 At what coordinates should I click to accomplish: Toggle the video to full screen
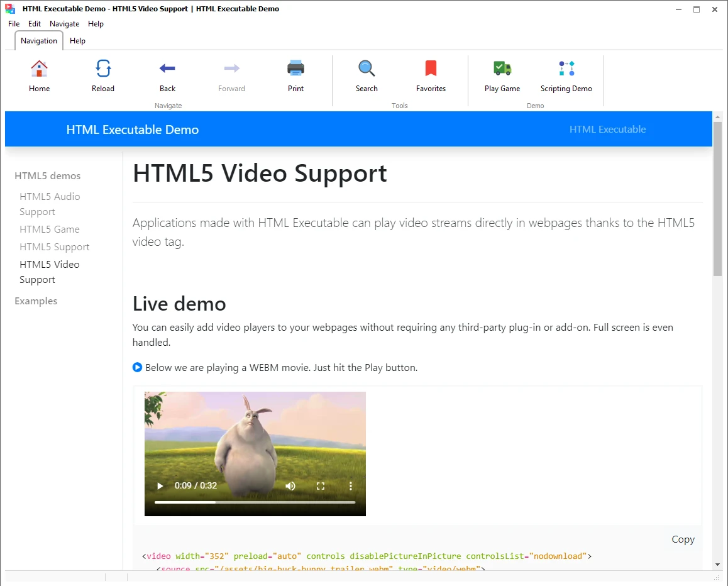pyautogui.click(x=321, y=486)
